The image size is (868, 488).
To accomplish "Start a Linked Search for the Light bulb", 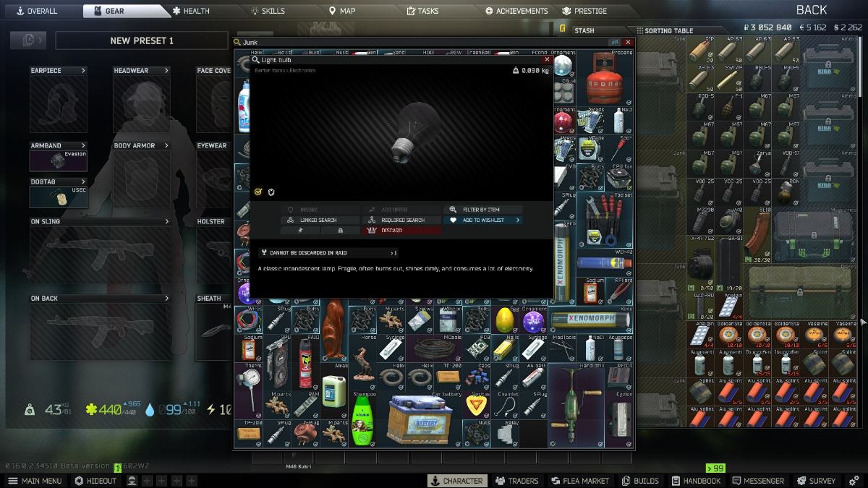I will pos(311,220).
